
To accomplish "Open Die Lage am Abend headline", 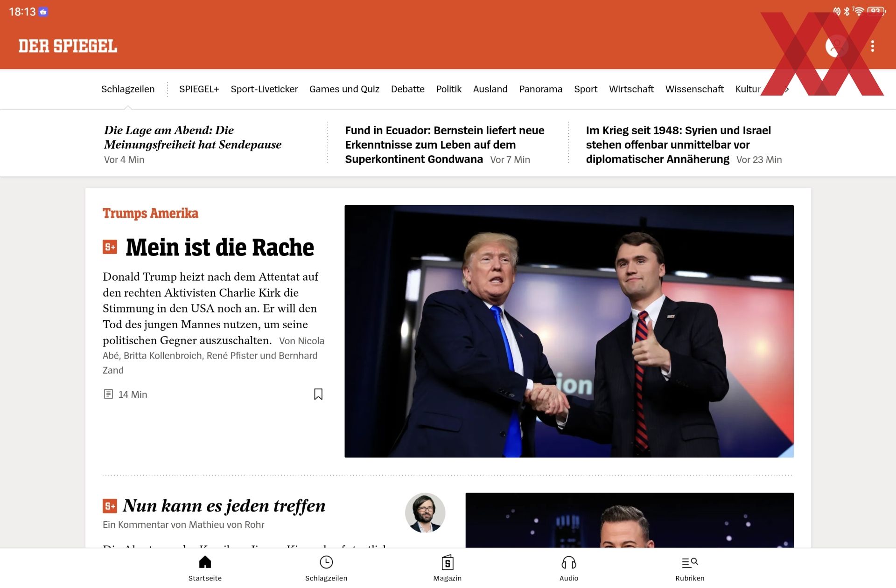I will coord(193,137).
